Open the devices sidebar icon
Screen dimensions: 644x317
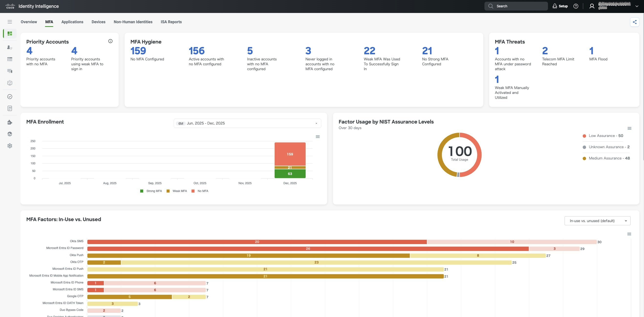(10, 71)
